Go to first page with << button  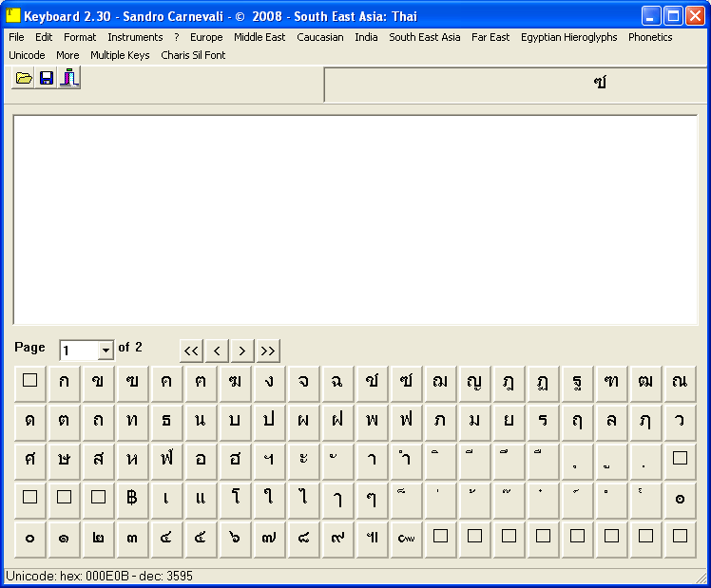point(191,351)
